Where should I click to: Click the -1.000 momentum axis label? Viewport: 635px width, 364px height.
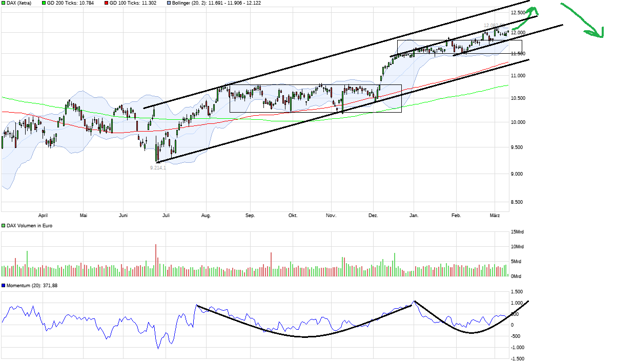pyautogui.click(x=518, y=348)
